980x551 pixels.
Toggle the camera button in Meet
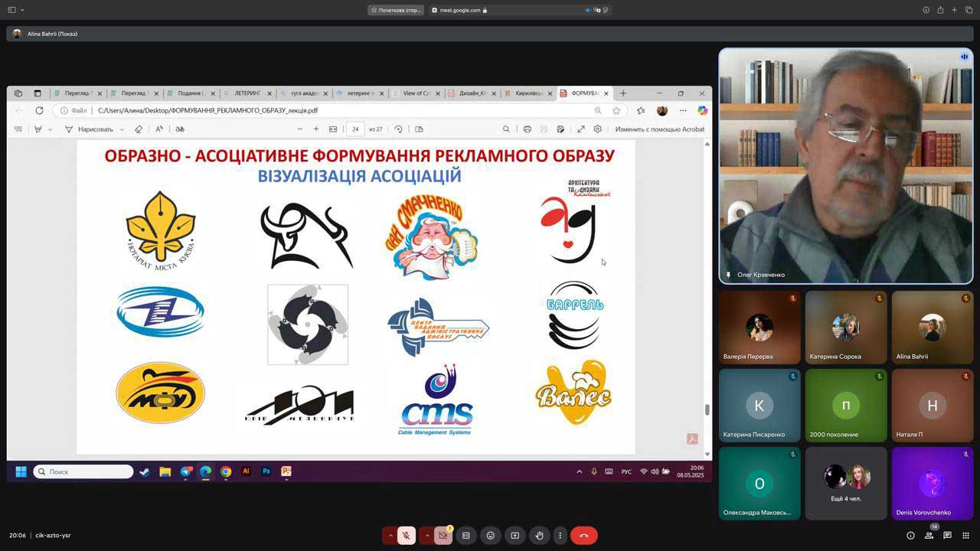pyautogui.click(x=443, y=536)
